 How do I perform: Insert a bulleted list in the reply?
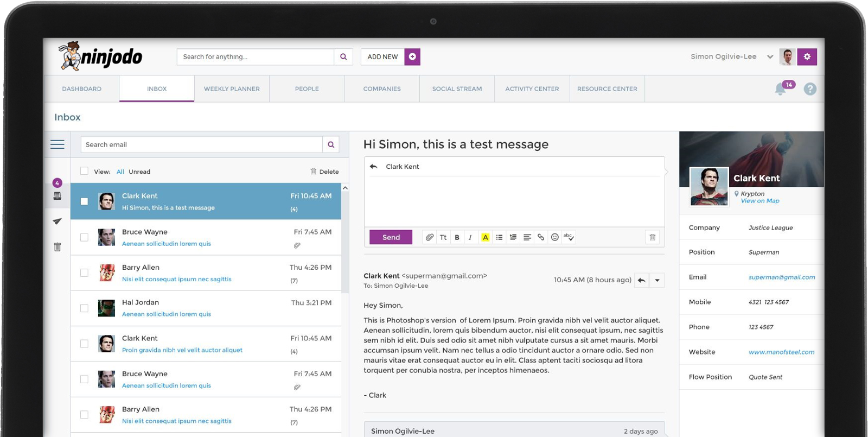[x=499, y=237]
